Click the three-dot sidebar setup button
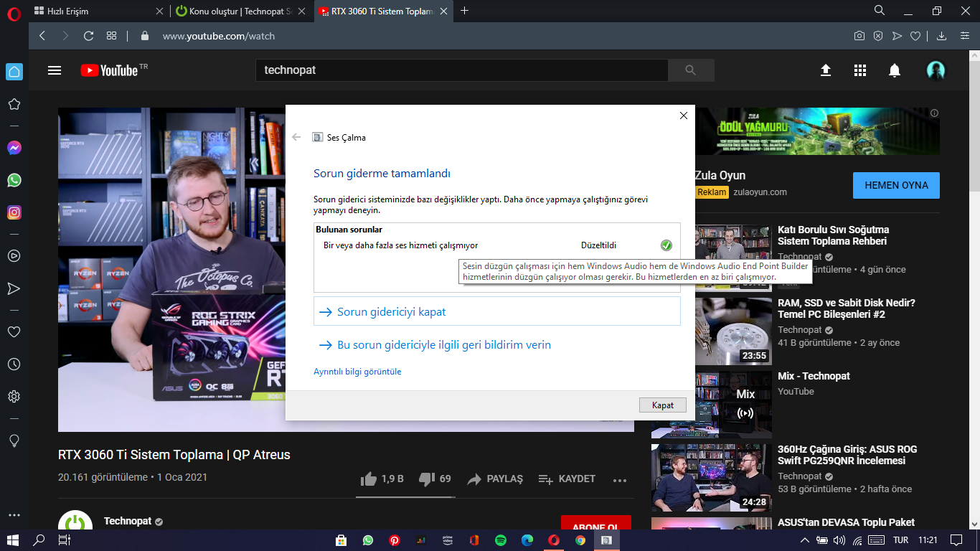 [14, 515]
